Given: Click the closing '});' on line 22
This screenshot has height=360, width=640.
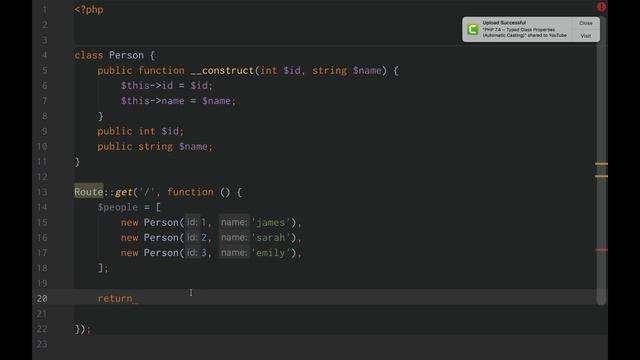Looking at the screenshot, I should pos(83,329).
